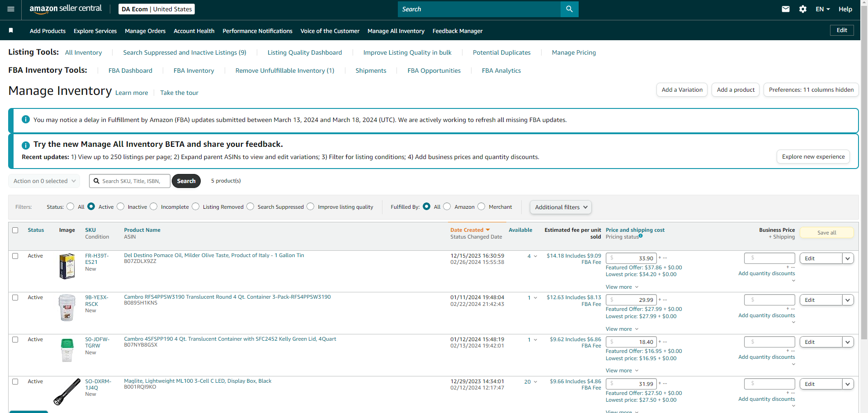Click the Add a Variation button
The image size is (868, 413).
[x=682, y=90]
